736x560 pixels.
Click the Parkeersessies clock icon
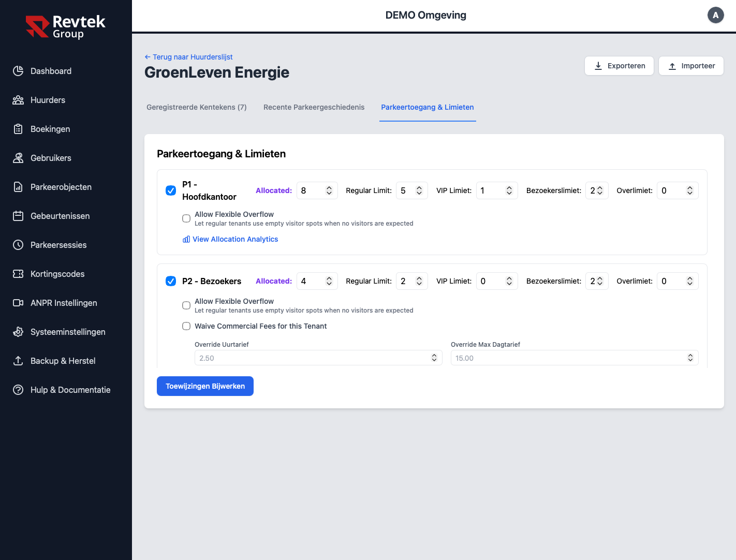(x=18, y=245)
